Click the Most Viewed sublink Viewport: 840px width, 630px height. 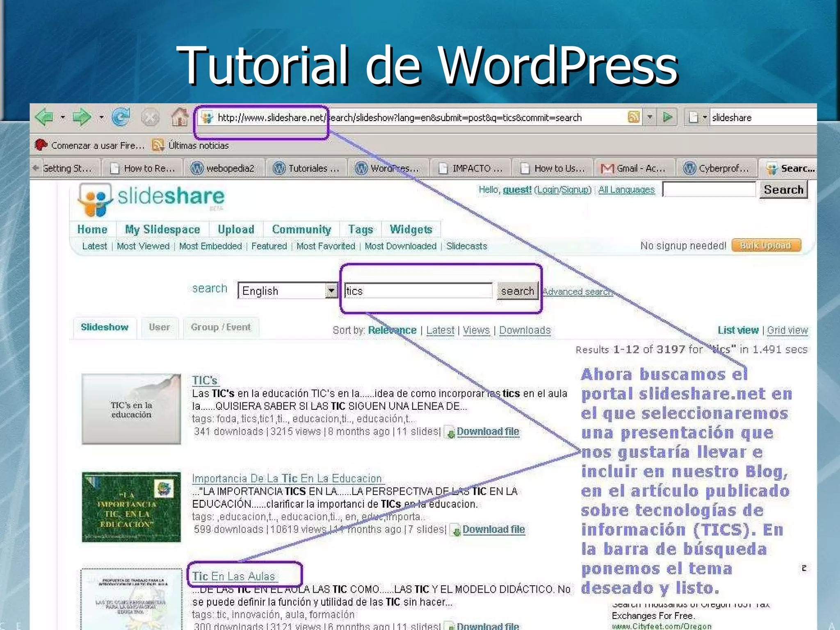pyautogui.click(x=143, y=246)
